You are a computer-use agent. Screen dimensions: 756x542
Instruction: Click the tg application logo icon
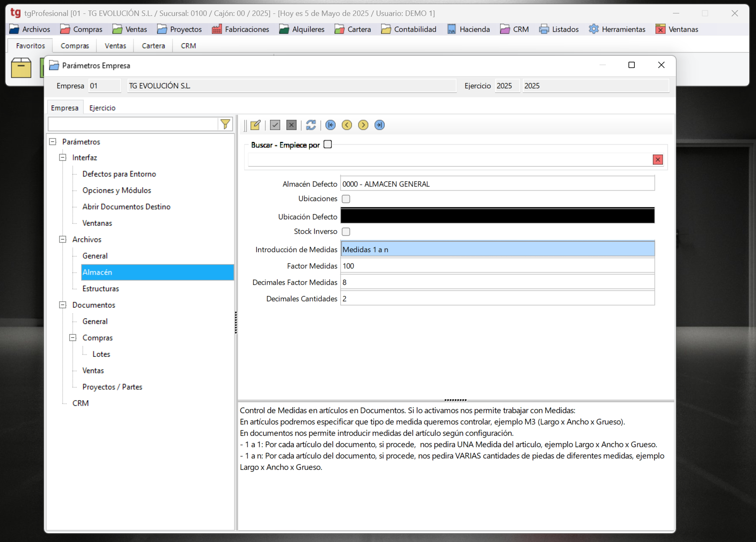click(16, 13)
